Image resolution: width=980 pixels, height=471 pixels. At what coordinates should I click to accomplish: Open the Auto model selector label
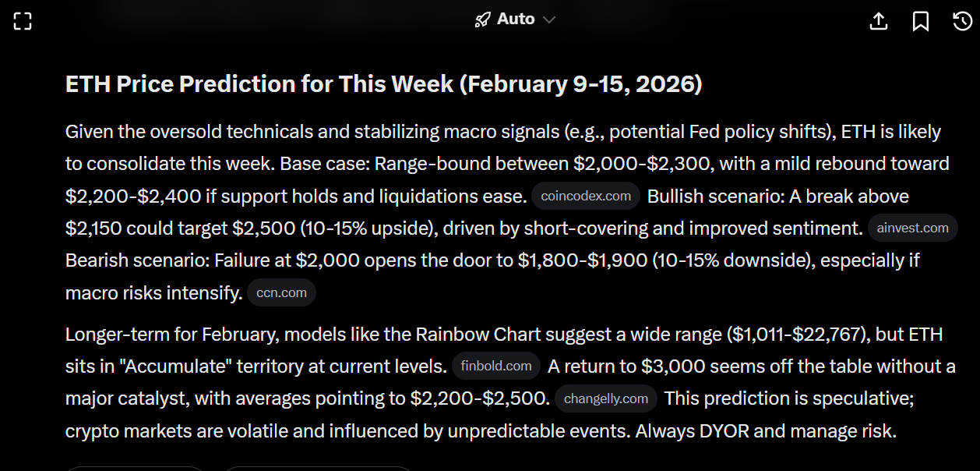tap(516, 19)
